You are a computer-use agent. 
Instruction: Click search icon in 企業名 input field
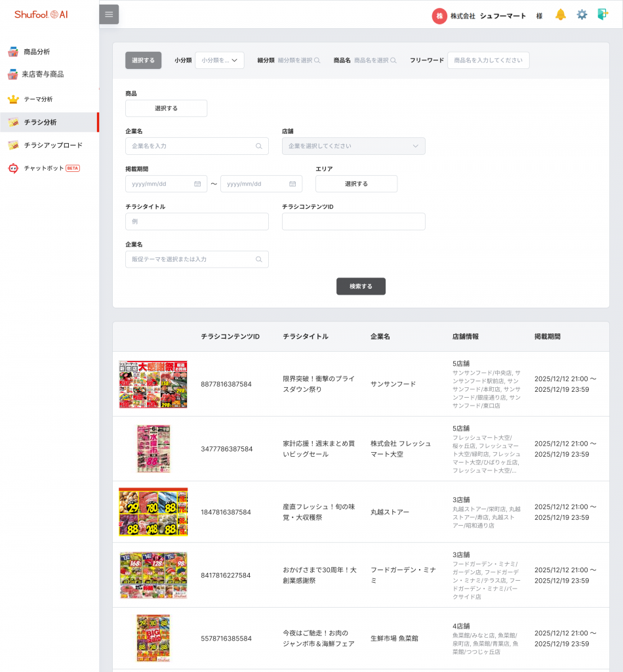tap(259, 146)
